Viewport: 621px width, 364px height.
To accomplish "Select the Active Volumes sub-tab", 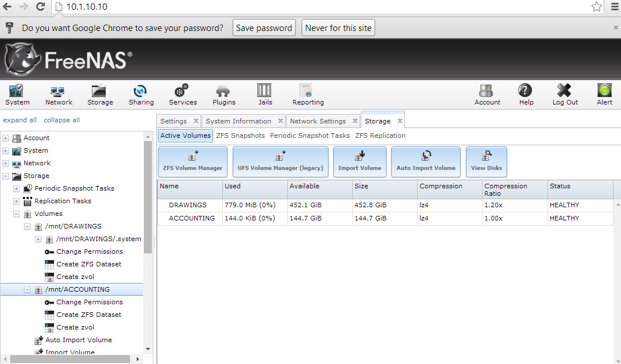I will click(186, 135).
